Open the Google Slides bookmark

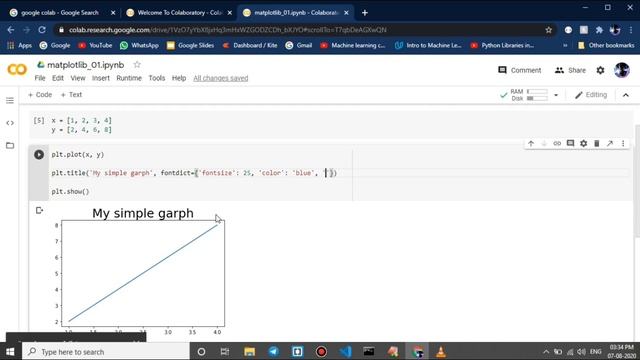190,45
